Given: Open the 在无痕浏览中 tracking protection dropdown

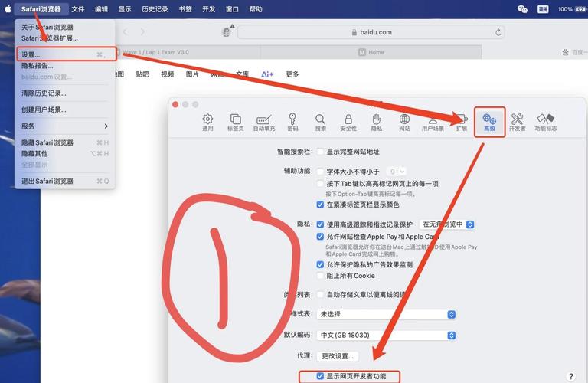Looking at the screenshot, I should (447, 224).
